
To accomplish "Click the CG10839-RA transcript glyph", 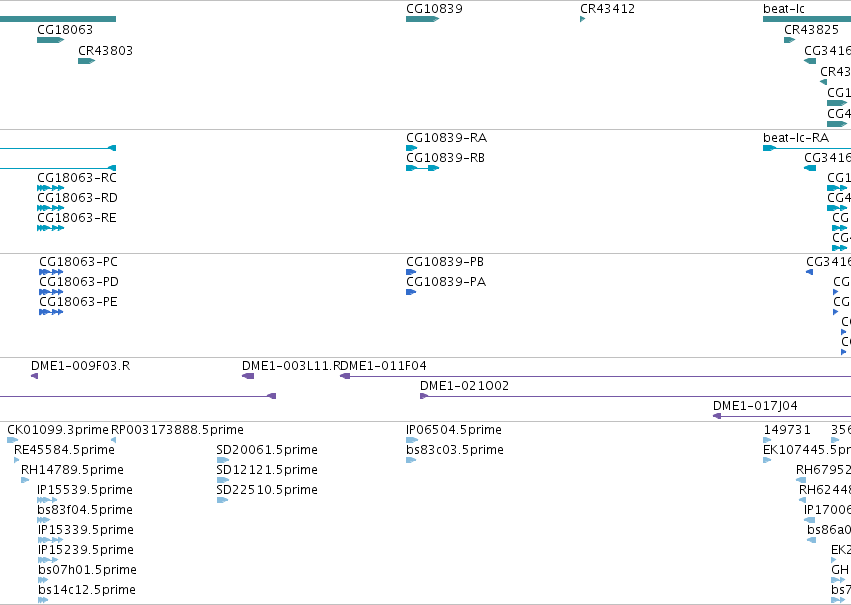I will [411, 148].
